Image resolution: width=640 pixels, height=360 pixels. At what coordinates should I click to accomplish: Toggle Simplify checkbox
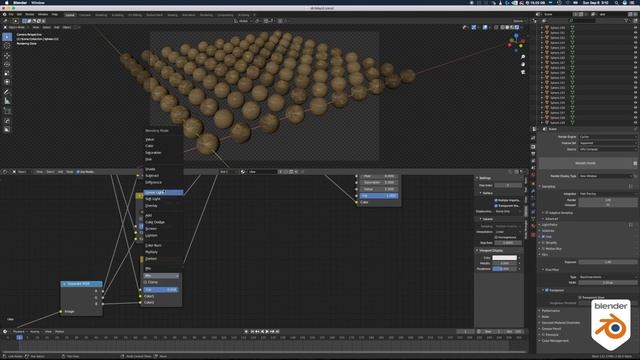(543, 242)
